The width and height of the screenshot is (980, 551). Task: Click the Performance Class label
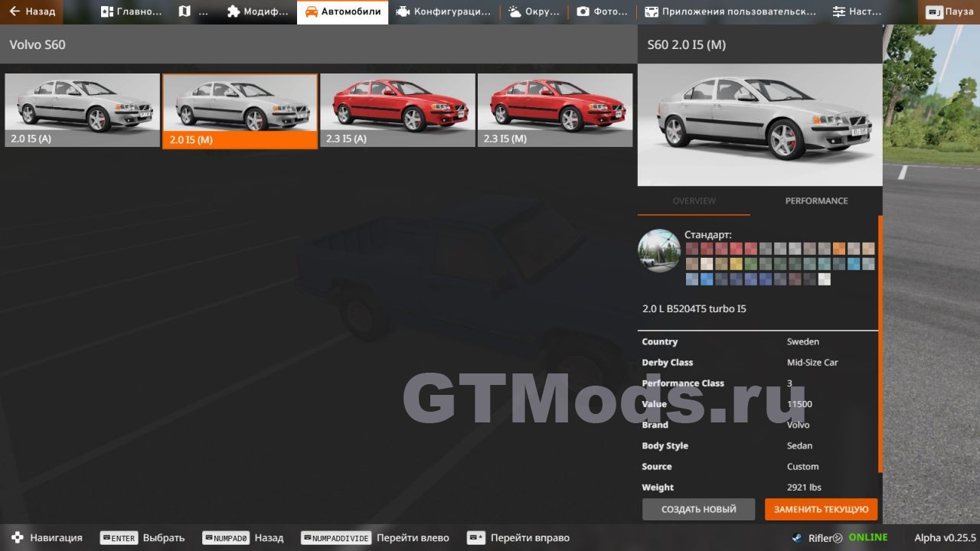pos(683,383)
